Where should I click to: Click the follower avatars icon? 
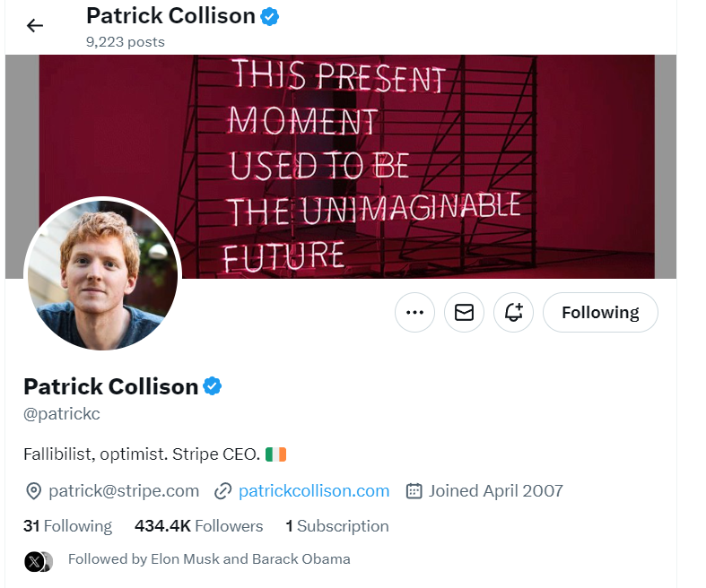(x=38, y=561)
